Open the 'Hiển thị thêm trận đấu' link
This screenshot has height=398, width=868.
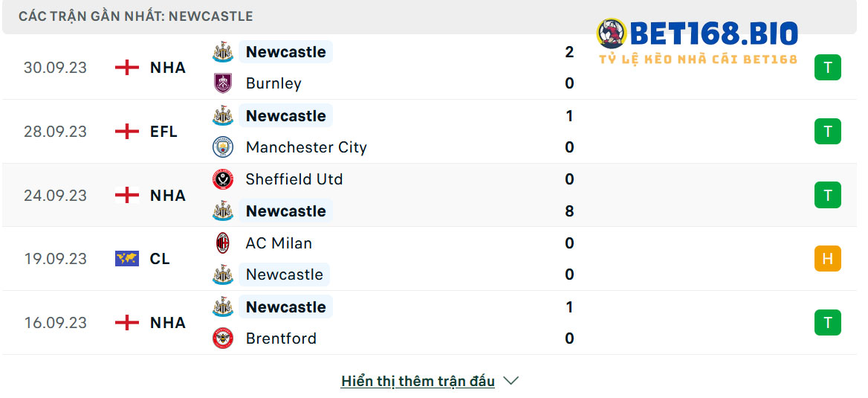tap(418, 382)
